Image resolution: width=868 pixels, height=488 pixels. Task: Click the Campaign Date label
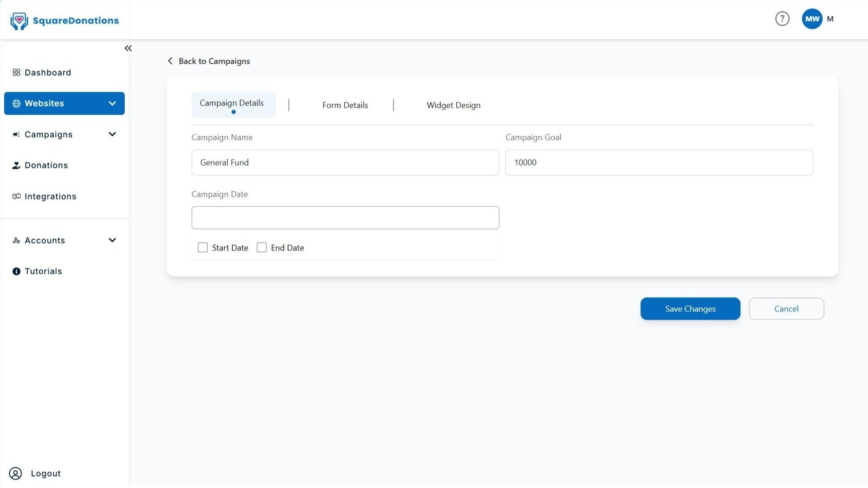tap(220, 194)
